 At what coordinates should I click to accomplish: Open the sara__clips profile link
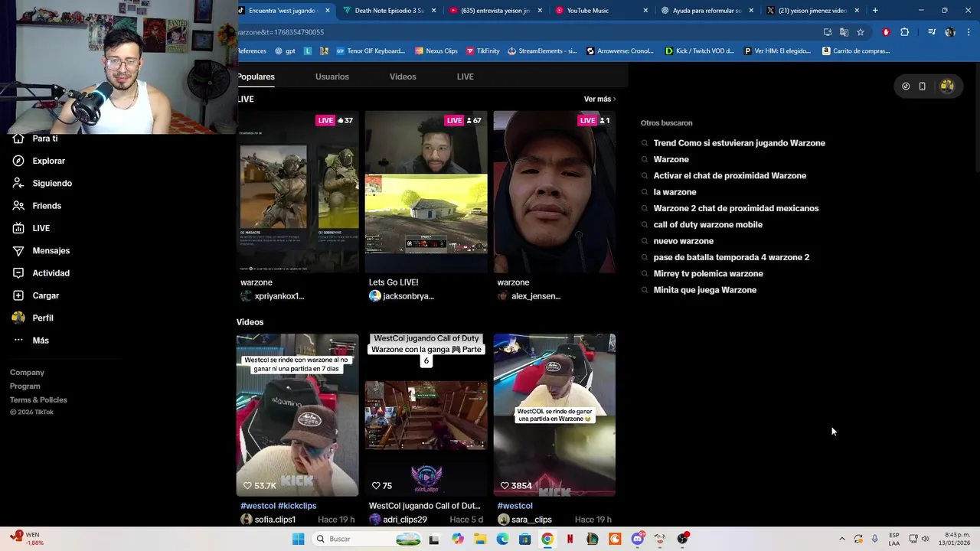[531, 520]
